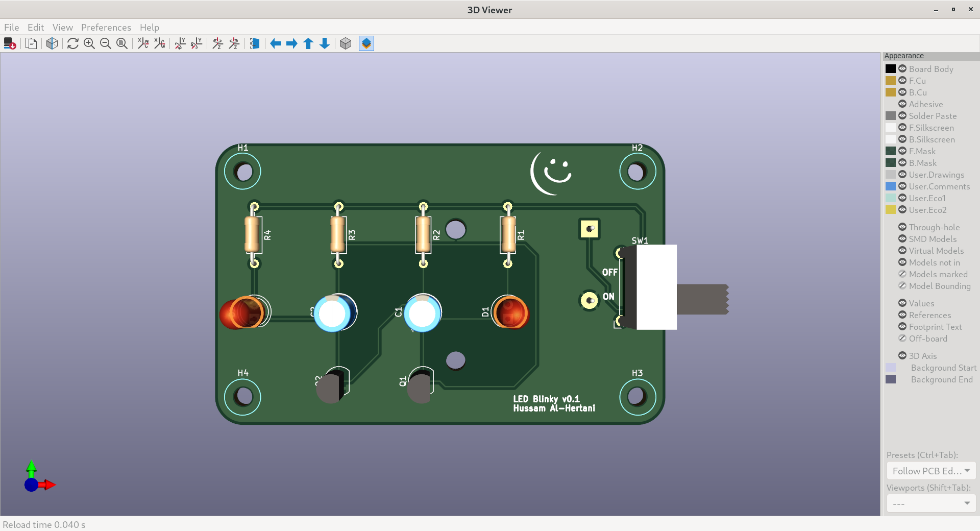This screenshot has height=531, width=980.
Task: Toggle visibility of Through-hole models
Action: [x=902, y=227]
